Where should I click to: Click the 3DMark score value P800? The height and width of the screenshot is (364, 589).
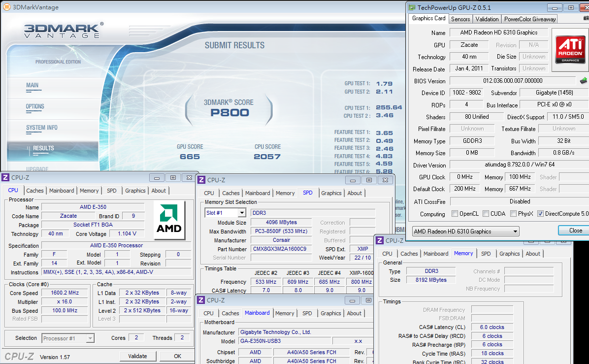[x=229, y=113]
